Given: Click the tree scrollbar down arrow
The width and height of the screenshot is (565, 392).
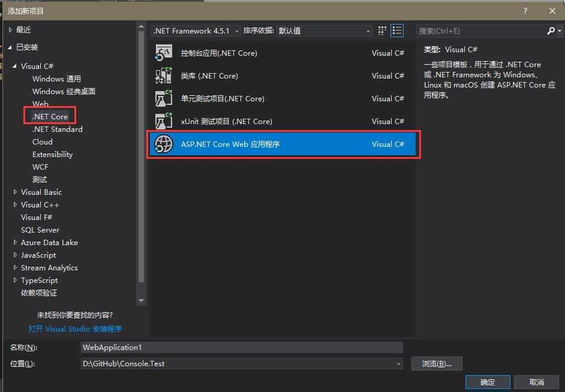Looking at the screenshot, I should 142,300.
